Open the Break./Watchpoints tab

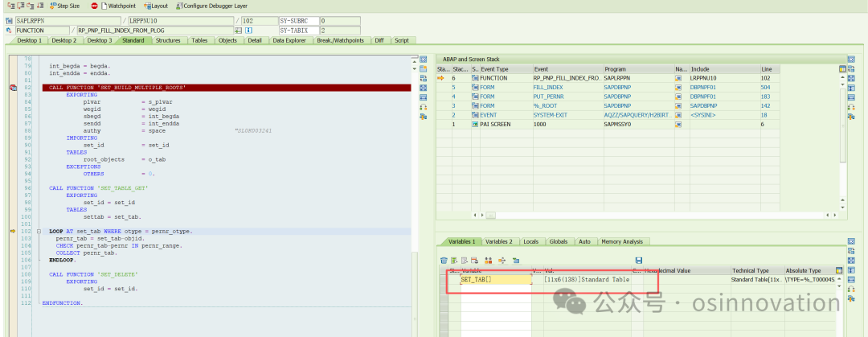341,40
